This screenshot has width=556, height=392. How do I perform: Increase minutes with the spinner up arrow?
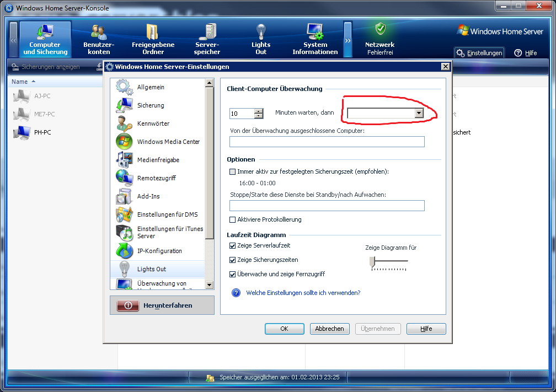(x=259, y=111)
